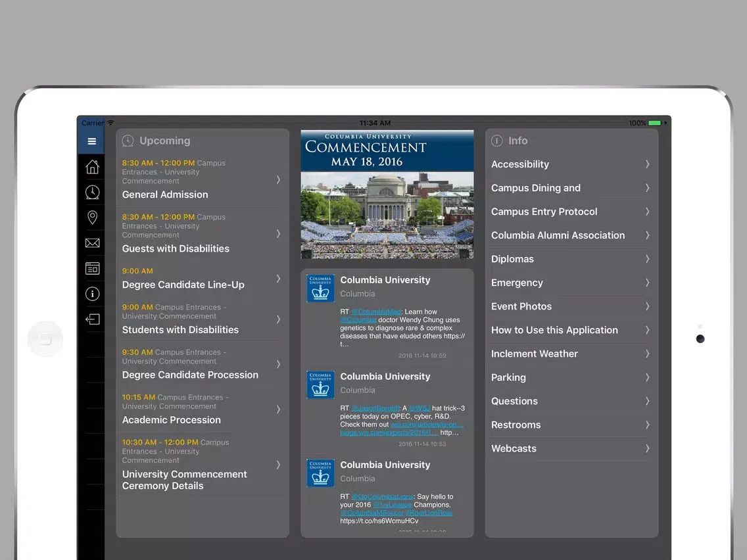Select General Admission event title
The image size is (747, 560).
(x=165, y=195)
